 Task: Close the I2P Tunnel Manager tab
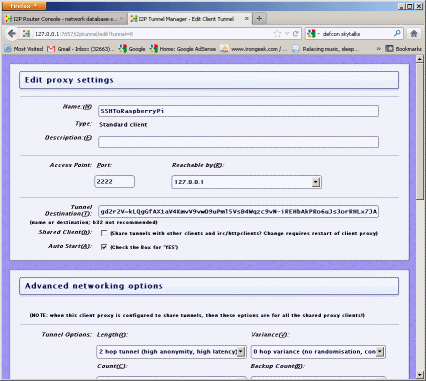tap(247, 19)
